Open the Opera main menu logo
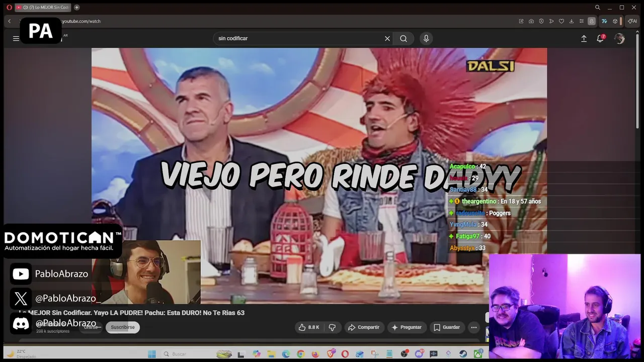This screenshot has width=644, height=362. click(9, 7)
